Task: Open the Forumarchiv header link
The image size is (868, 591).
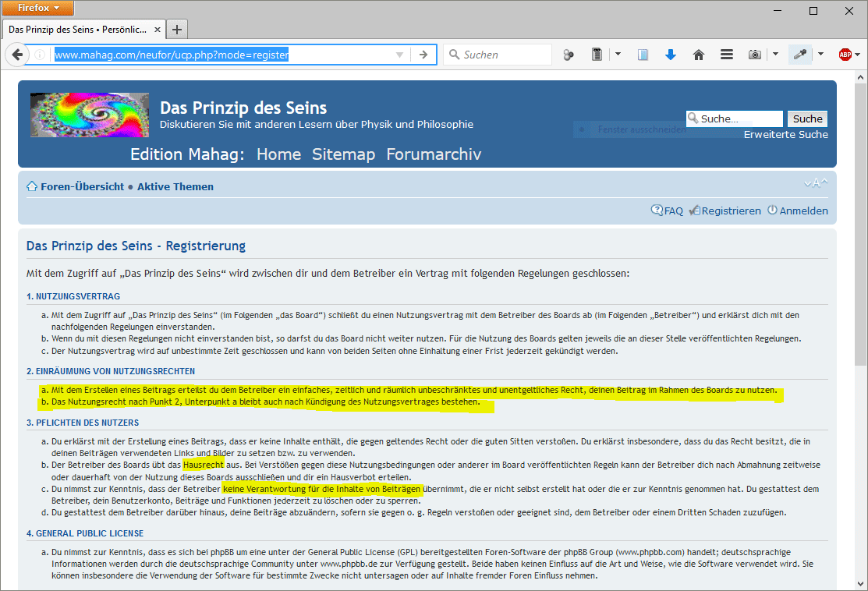Action: coord(434,154)
